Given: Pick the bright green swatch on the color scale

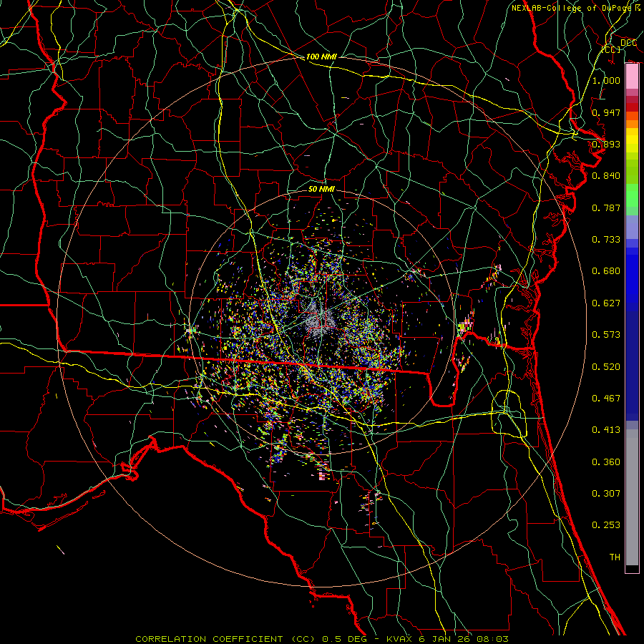Looking at the screenshot, I should (632, 195).
